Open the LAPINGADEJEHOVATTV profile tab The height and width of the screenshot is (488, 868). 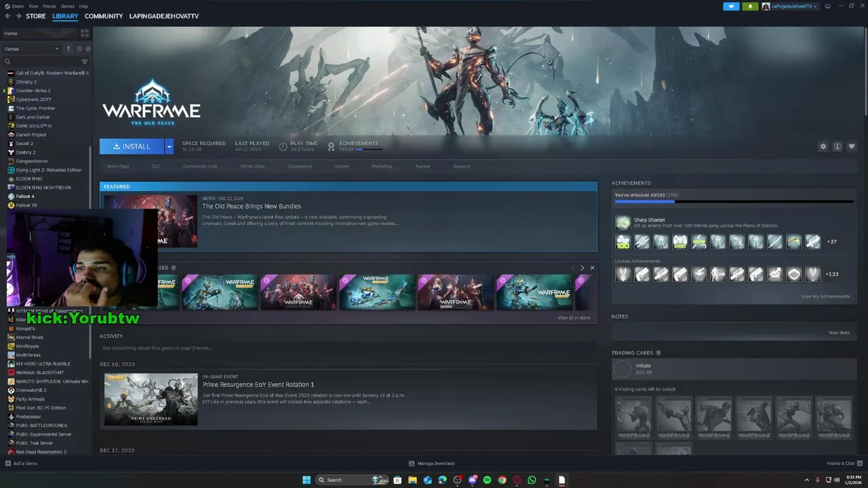coord(164,16)
